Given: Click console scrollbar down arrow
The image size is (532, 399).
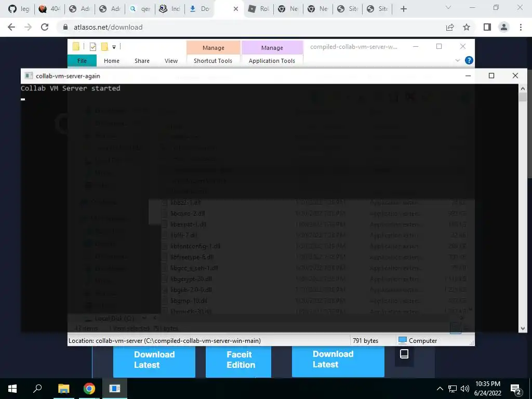Looking at the screenshot, I should click(523, 328).
